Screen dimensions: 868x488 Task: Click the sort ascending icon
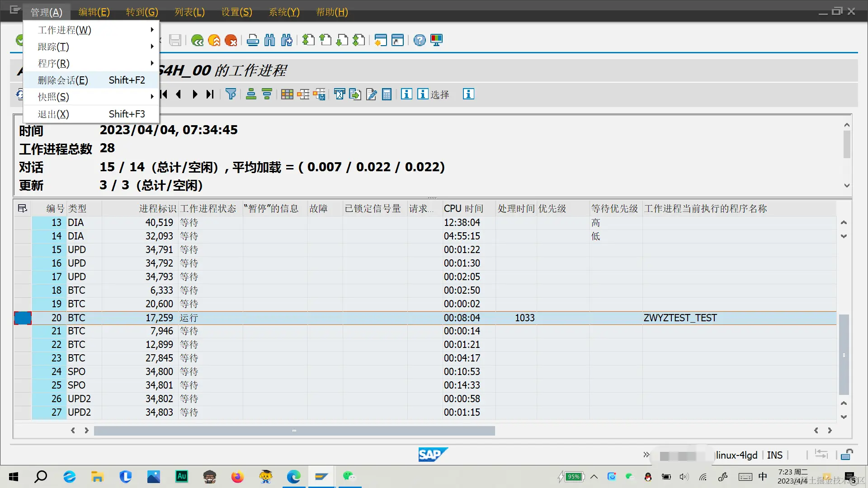(x=251, y=94)
